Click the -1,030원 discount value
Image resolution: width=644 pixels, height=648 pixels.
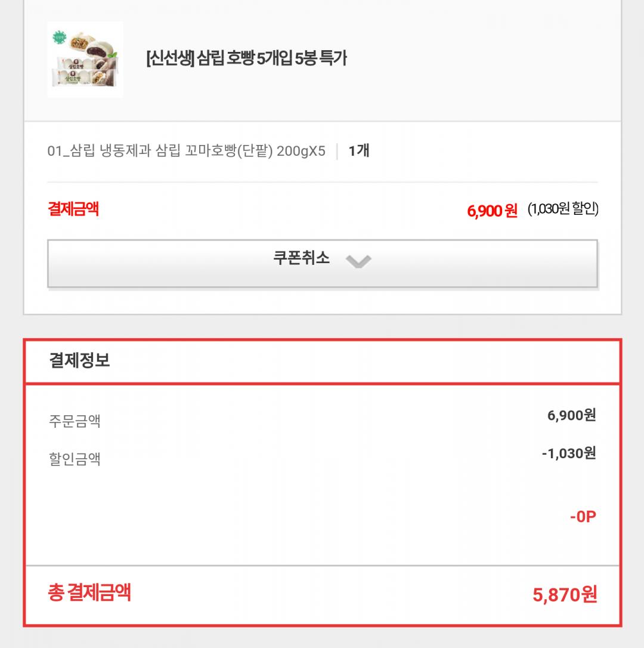568,453
